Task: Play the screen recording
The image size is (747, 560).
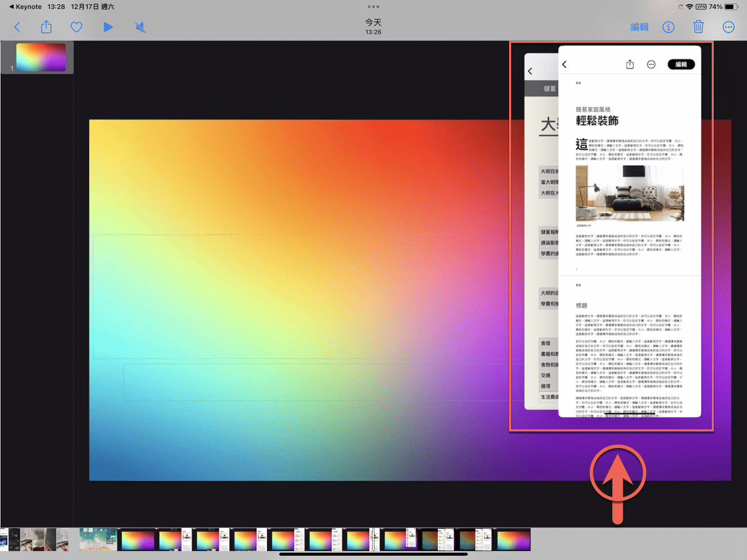Action: point(108,27)
